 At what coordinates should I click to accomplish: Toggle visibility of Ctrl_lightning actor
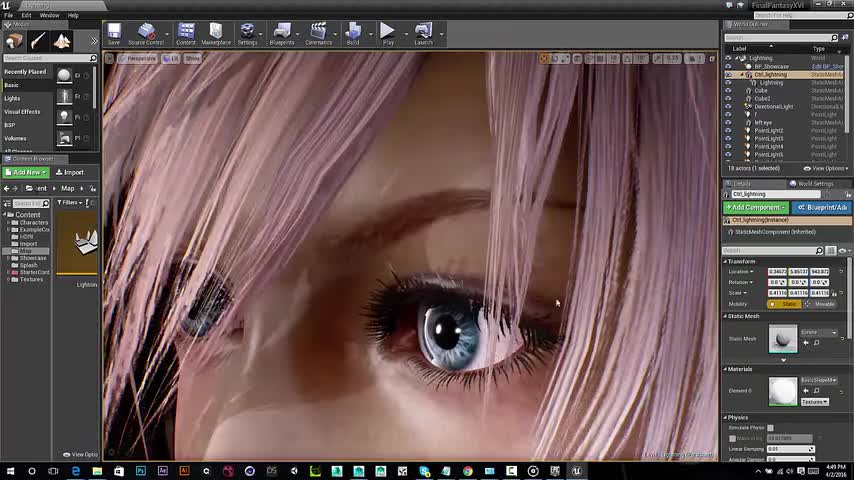728,75
